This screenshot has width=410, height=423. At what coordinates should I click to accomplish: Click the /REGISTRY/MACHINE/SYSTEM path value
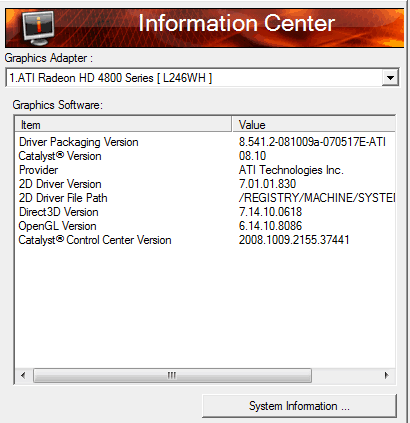317,198
